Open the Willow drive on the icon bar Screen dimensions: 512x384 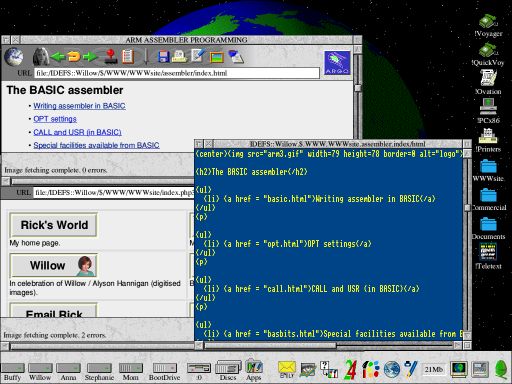[x=40, y=371]
